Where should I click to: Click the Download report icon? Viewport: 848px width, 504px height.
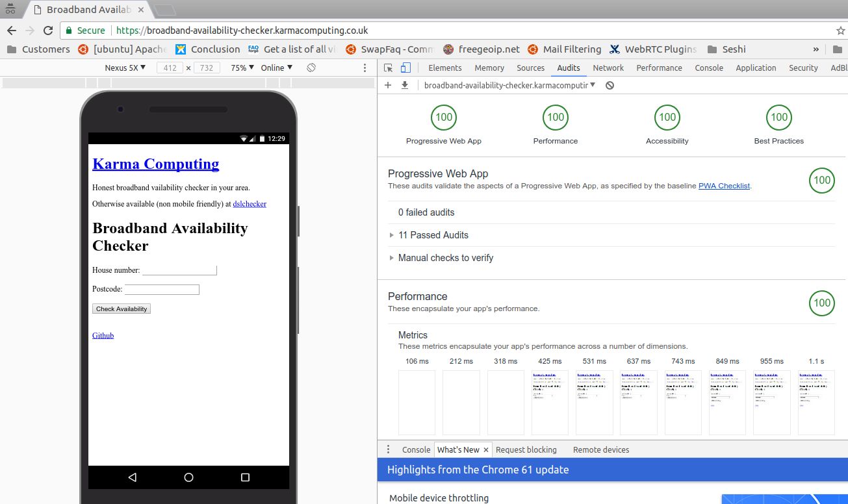[405, 85]
